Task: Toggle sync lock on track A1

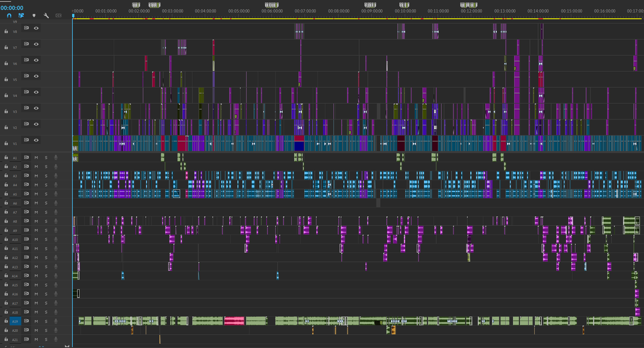Action: coord(26,158)
